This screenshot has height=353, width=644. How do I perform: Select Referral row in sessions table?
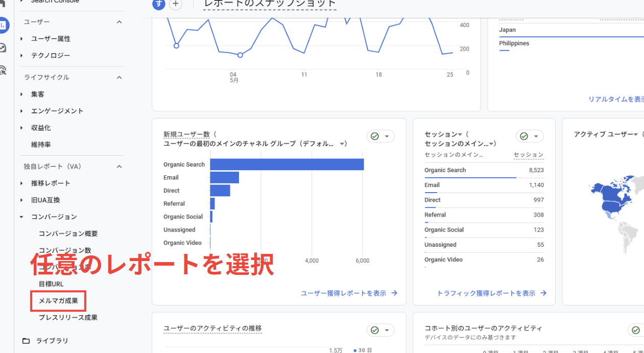(x=484, y=215)
